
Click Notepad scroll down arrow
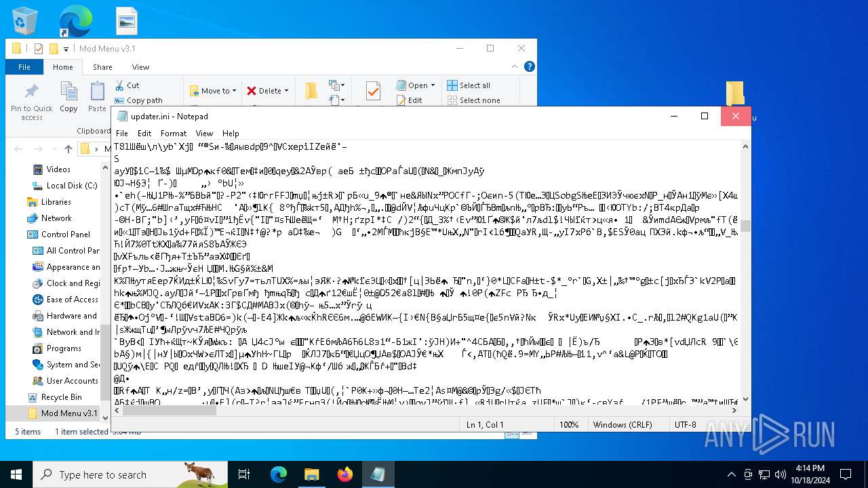[745, 399]
